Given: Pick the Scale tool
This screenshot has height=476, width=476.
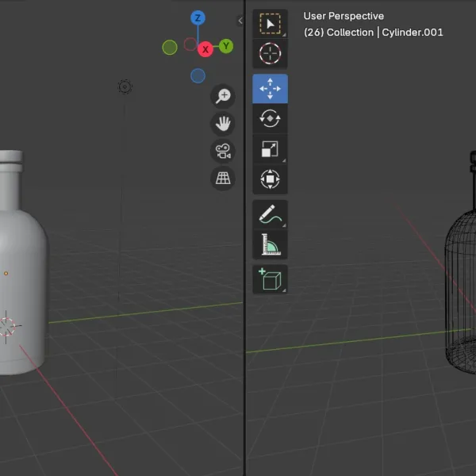Looking at the screenshot, I should [x=270, y=149].
